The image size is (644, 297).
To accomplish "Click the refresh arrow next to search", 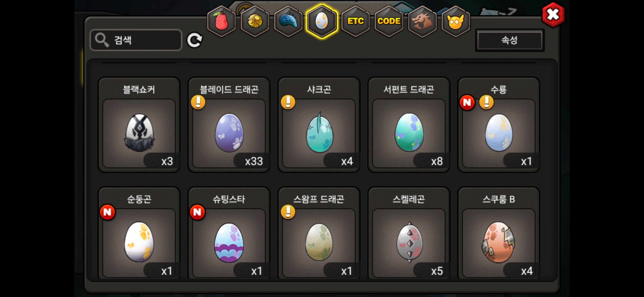I will click(195, 40).
